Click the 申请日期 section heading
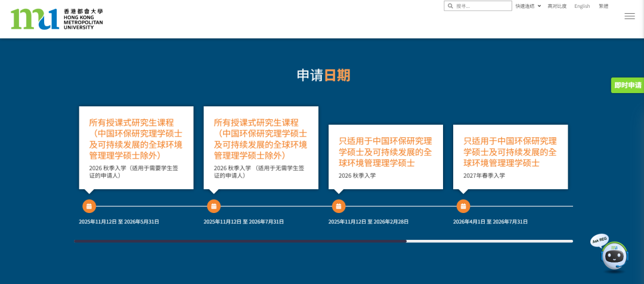Viewport: 644px width, 284px height. [324, 76]
